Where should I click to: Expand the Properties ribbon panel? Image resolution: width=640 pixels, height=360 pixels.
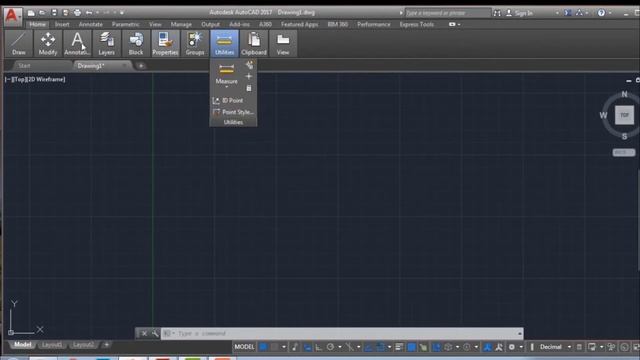tap(165, 44)
